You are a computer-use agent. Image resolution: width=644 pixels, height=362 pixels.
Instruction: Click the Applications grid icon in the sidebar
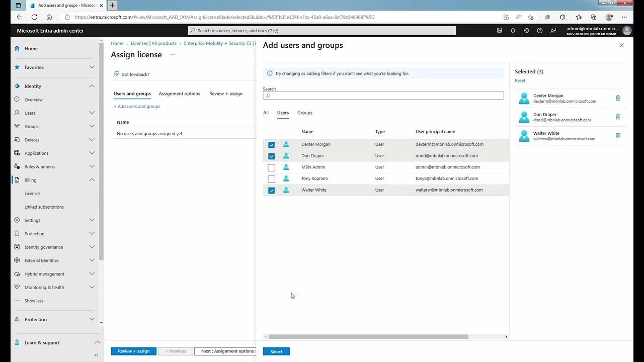tap(17, 153)
